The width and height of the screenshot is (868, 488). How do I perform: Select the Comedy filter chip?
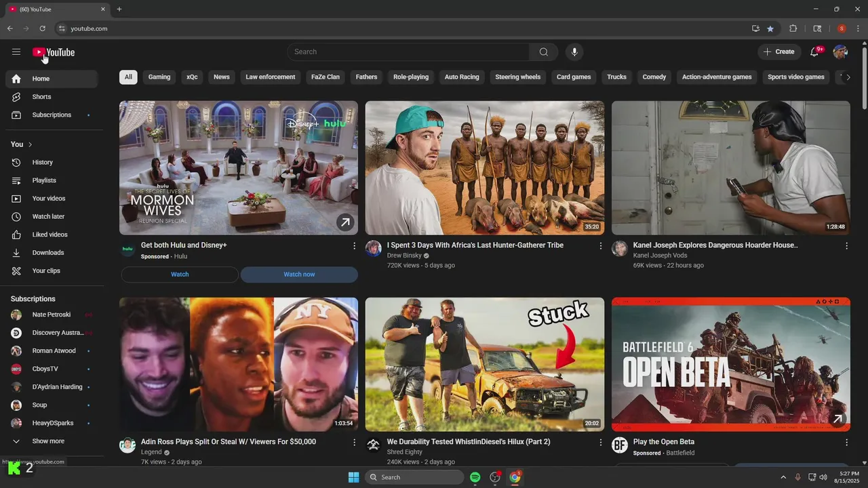654,77
